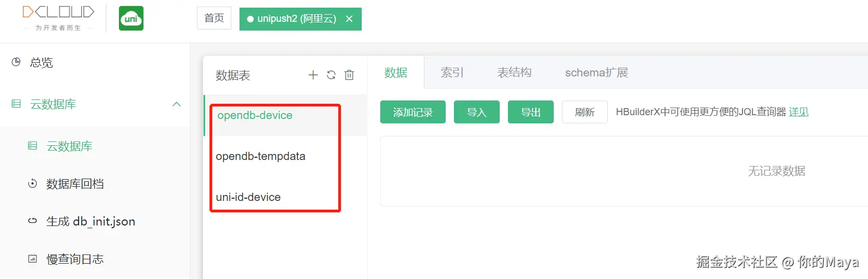Click the 添加记录 button
Screen dimensions: 868x279
[413, 112]
